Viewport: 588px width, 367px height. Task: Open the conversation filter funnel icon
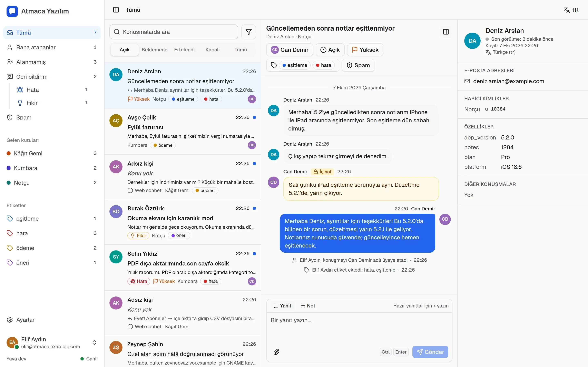248,32
